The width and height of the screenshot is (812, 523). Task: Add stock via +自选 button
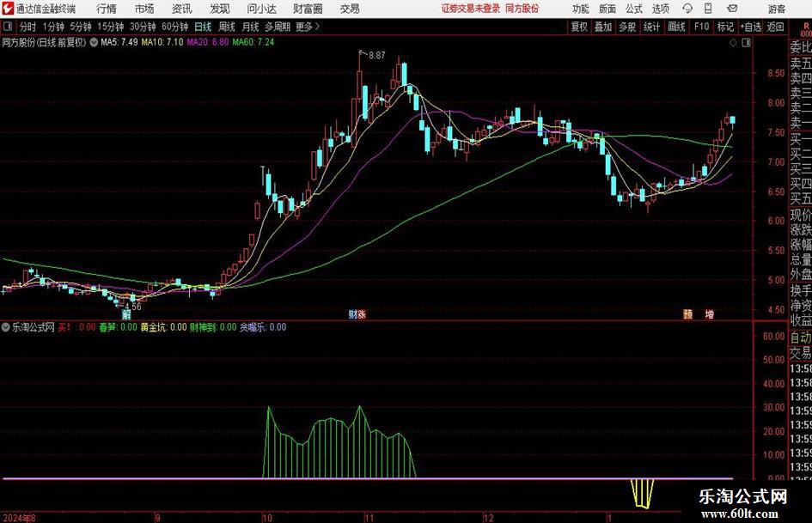point(750,27)
